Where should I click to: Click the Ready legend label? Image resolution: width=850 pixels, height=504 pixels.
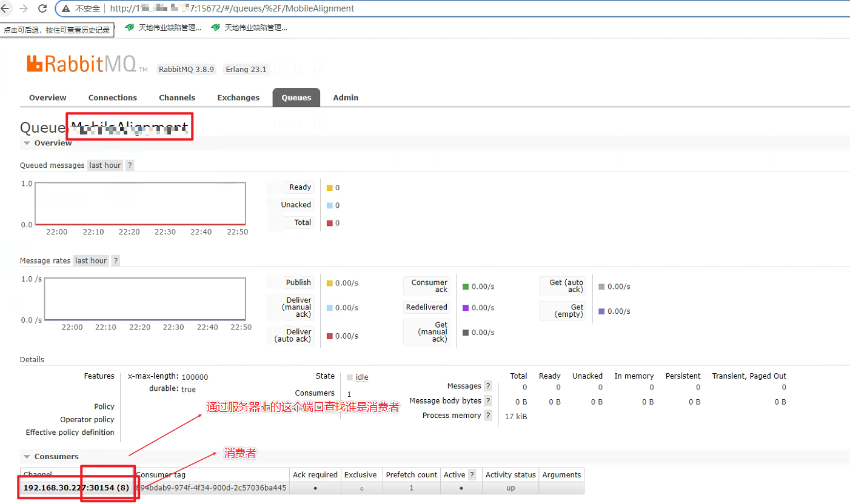[300, 187]
